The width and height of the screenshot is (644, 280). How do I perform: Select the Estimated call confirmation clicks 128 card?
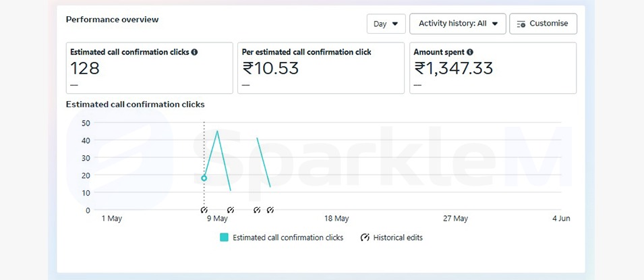click(x=150, y=68)
